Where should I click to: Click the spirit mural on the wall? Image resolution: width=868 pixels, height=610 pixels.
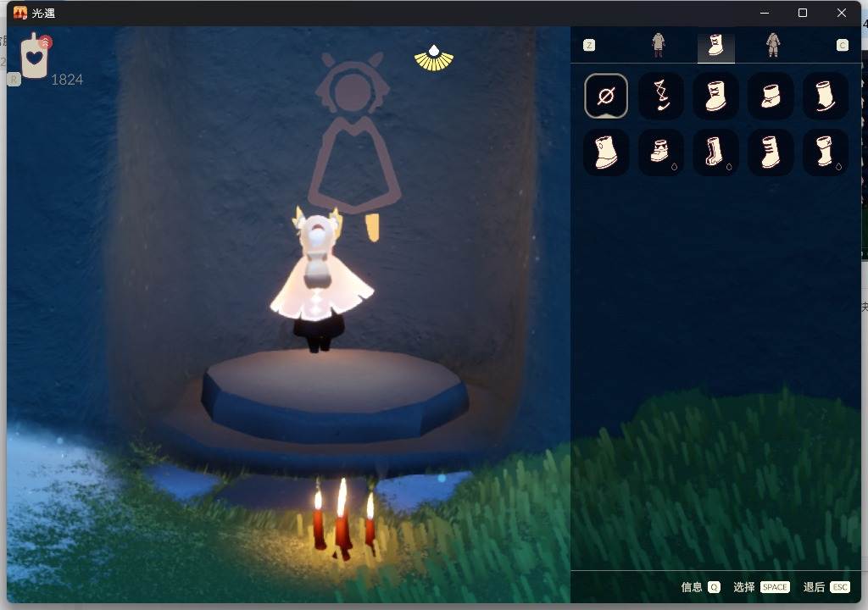[x=353, y=147]
